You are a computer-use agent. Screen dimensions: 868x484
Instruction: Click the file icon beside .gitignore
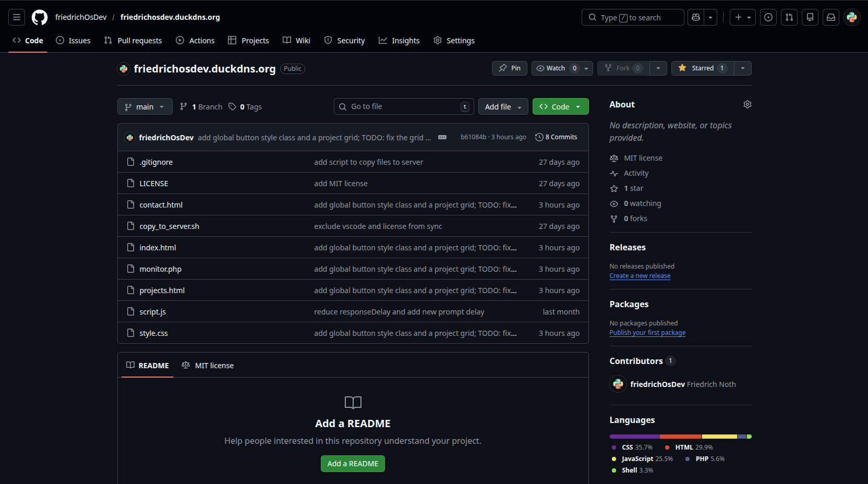click(x=131, y=162)
